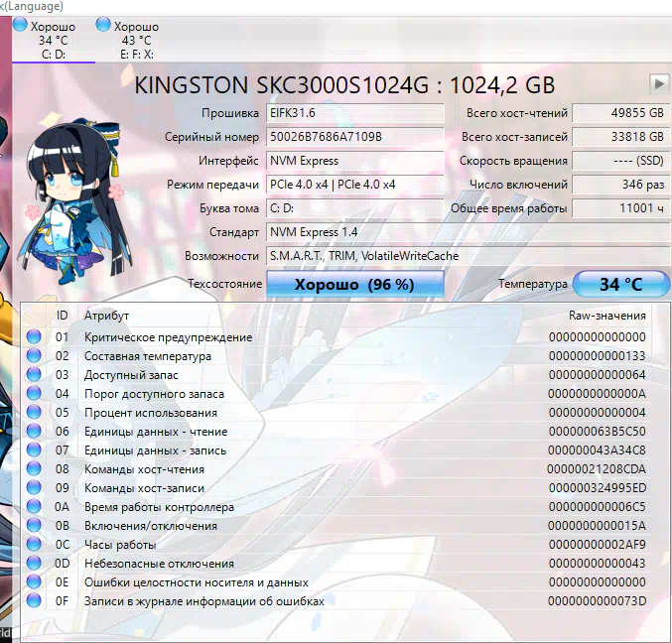Click power-on hours value 11001 ч
This screenshot has height=643, width=672.
point(620,208)
